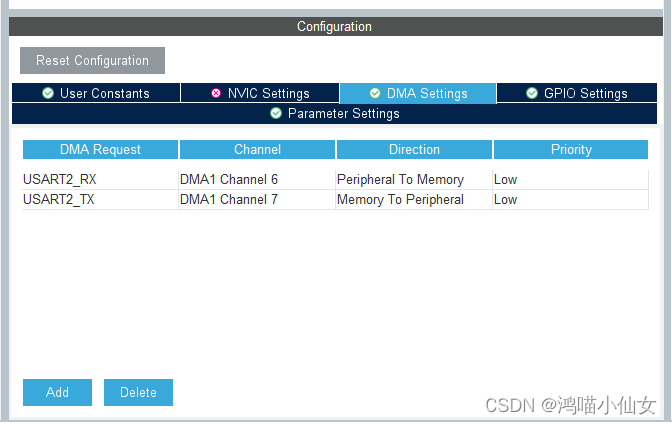The image size is (672, 424).
Task: Add a new DMA request
Action: coord(57,392)
